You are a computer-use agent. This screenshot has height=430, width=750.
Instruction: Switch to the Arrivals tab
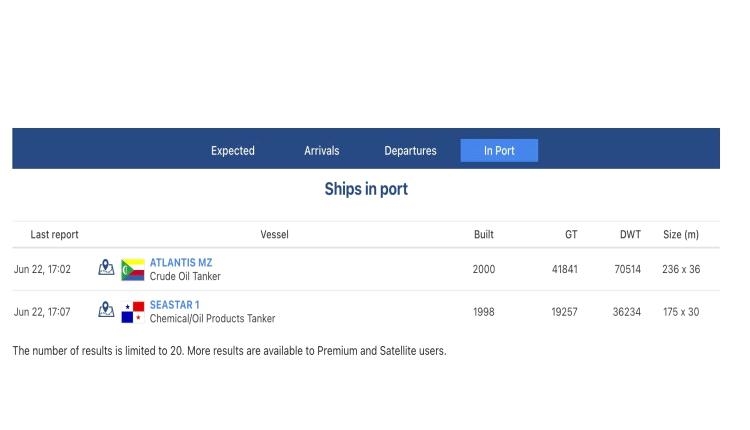tap(322, 151)
